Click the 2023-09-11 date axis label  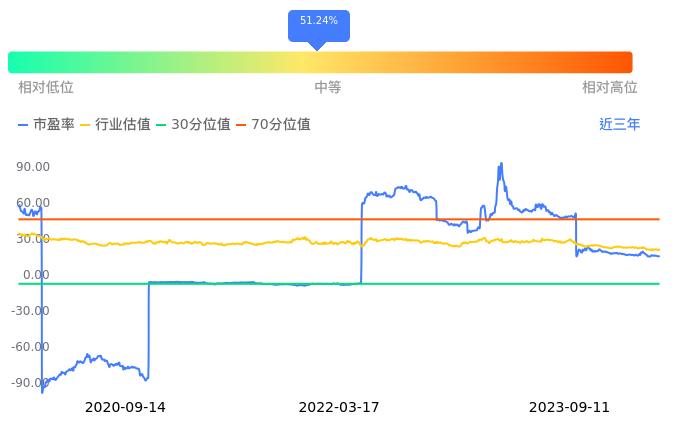pos(569,408)
